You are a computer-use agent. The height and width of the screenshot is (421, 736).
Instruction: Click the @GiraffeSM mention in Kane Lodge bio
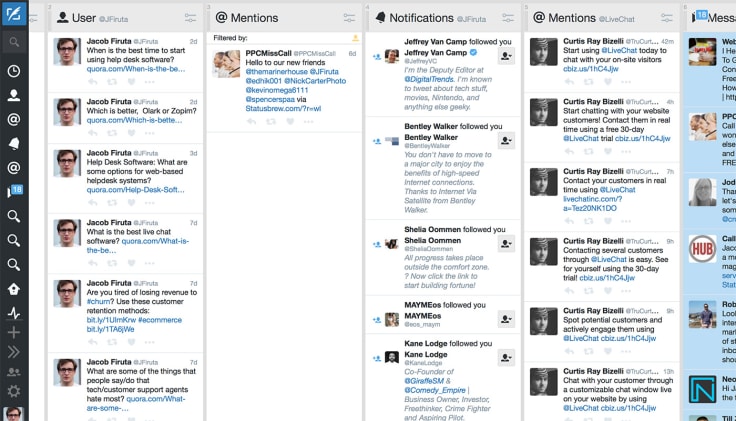424,381
